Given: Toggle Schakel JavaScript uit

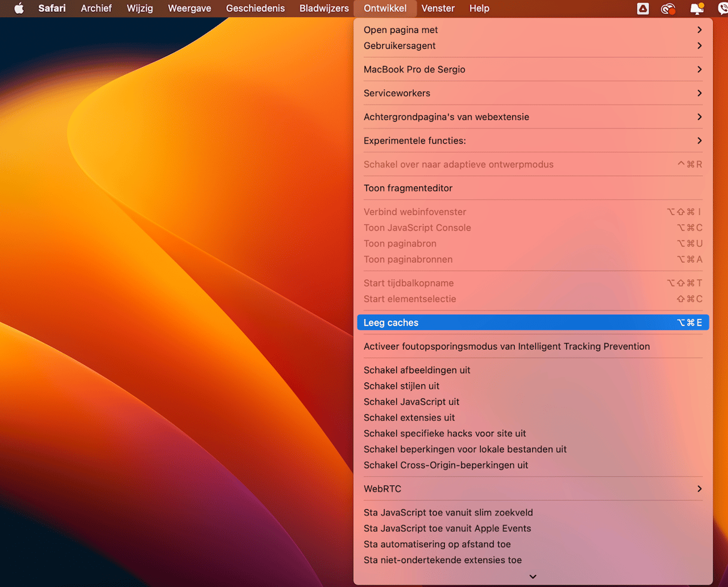Looking at the screenshot, I should pyautogui.click(x=411, y=402).
